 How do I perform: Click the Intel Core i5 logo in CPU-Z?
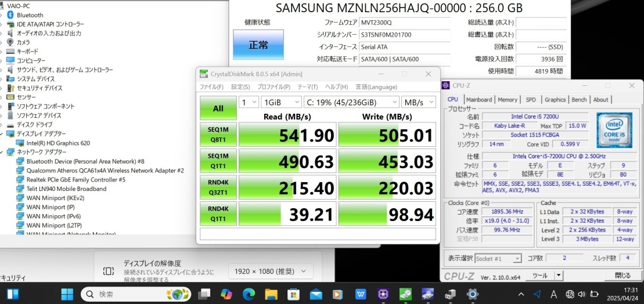(x=614, y=129)
